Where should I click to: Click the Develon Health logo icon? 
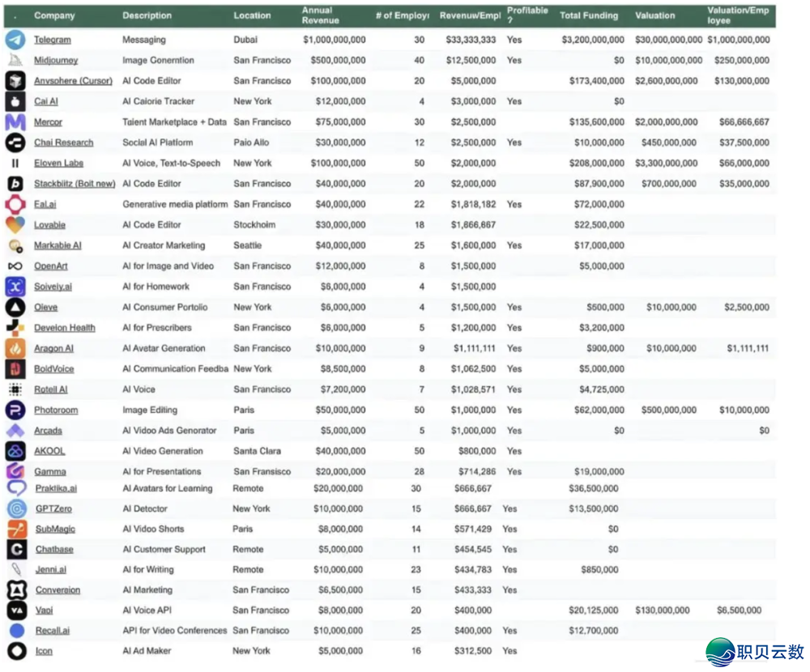pos(15,327)
